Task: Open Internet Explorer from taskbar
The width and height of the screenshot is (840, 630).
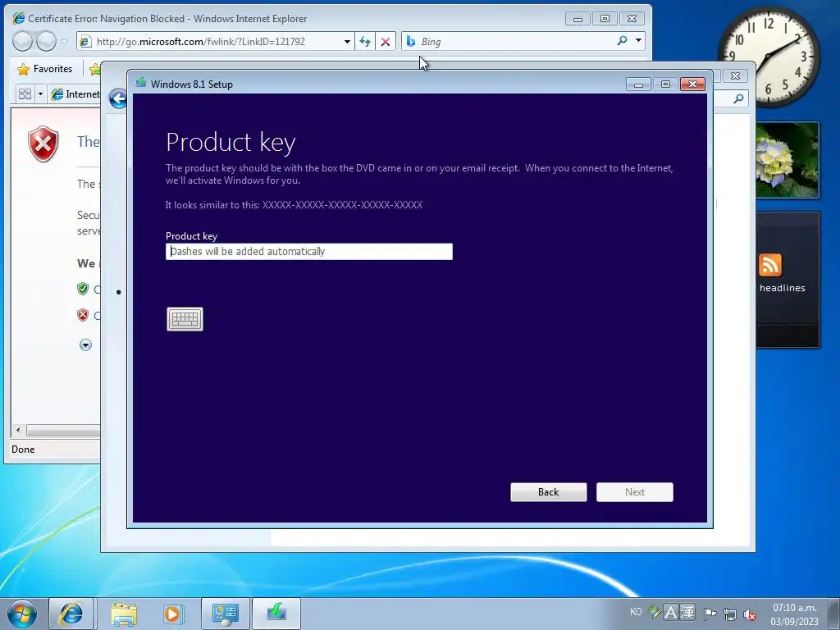Action: coord(71,614)
